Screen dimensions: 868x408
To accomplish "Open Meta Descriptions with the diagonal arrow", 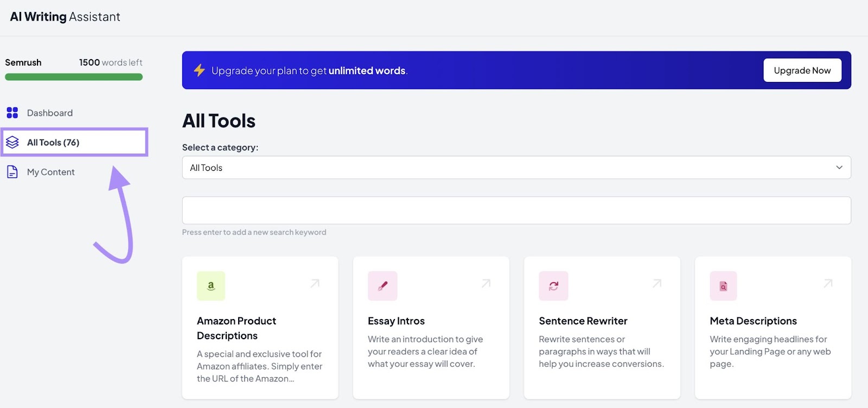I will click(x=827, y=283).
